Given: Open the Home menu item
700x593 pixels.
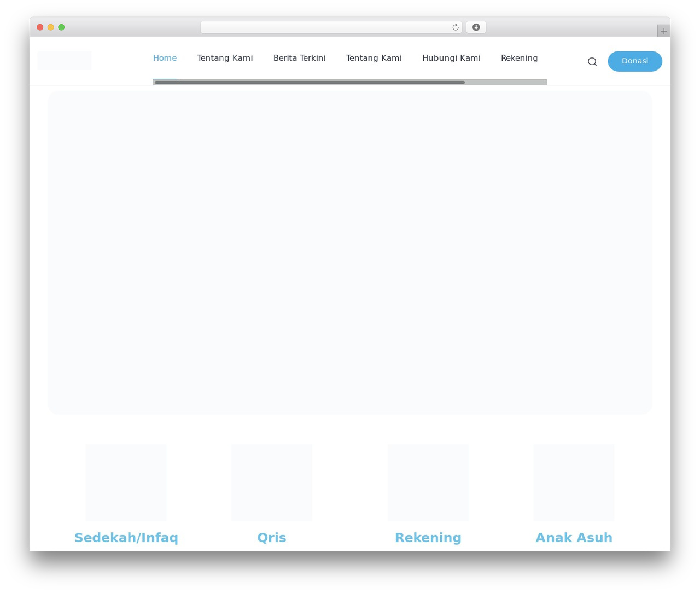Looking at the screenshot, I should tap(165, 58).
